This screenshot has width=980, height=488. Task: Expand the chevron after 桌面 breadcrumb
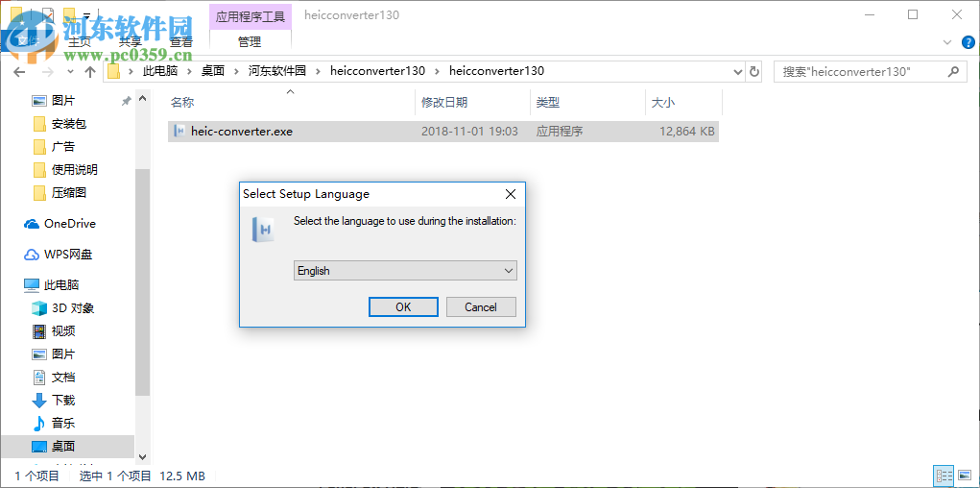[236, 71]
